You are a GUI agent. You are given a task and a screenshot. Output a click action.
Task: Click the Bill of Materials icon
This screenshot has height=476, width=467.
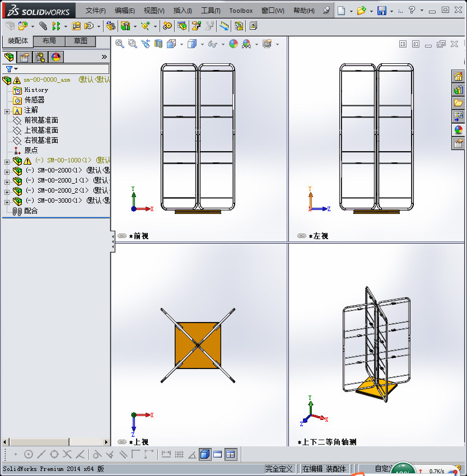[x=182, y=26]
